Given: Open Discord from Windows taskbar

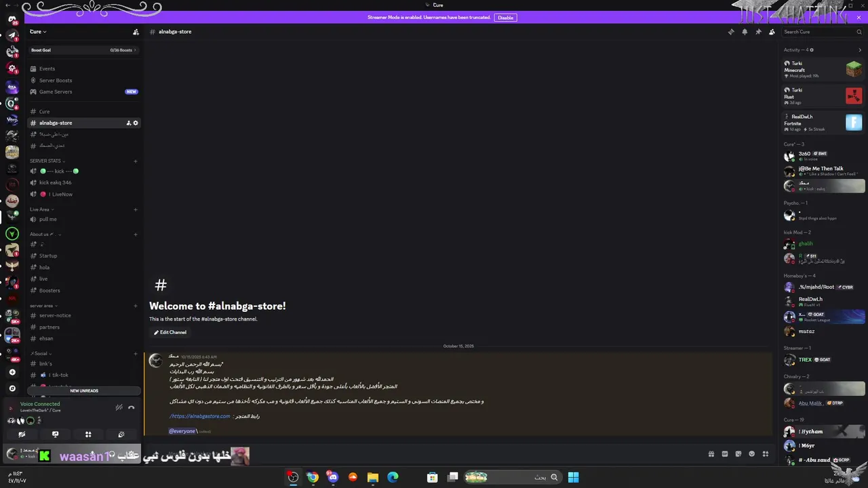Looking at the screenshot, I should (x=332, y=477).
